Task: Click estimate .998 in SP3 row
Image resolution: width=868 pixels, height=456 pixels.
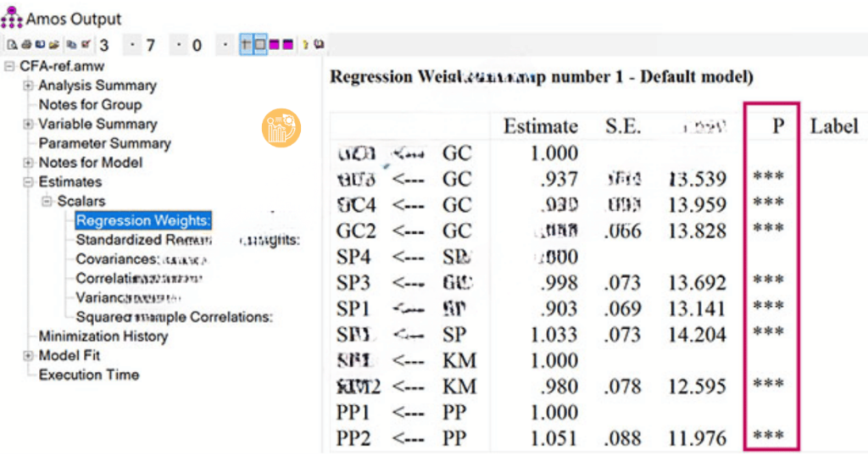Action: pyautogui.click(x=559, y=283)
